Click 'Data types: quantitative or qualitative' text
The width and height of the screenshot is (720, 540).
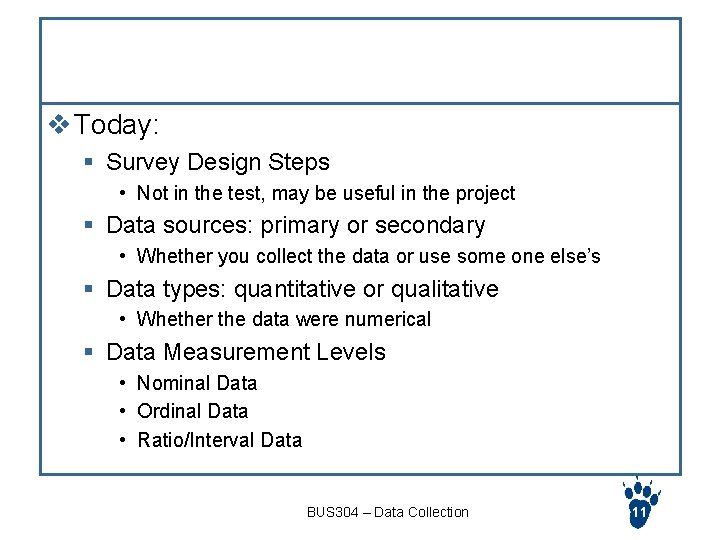(303, 290)
